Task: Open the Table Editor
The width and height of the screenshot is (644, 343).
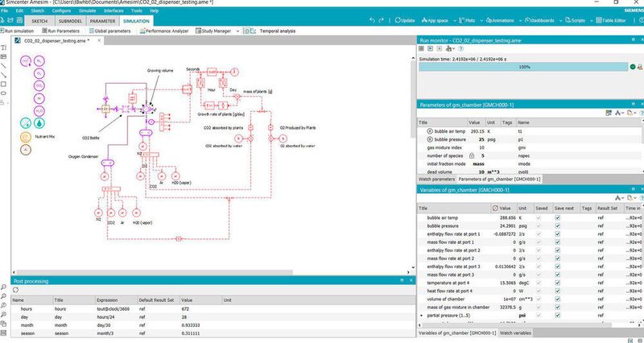Action: tap(611, 20)
